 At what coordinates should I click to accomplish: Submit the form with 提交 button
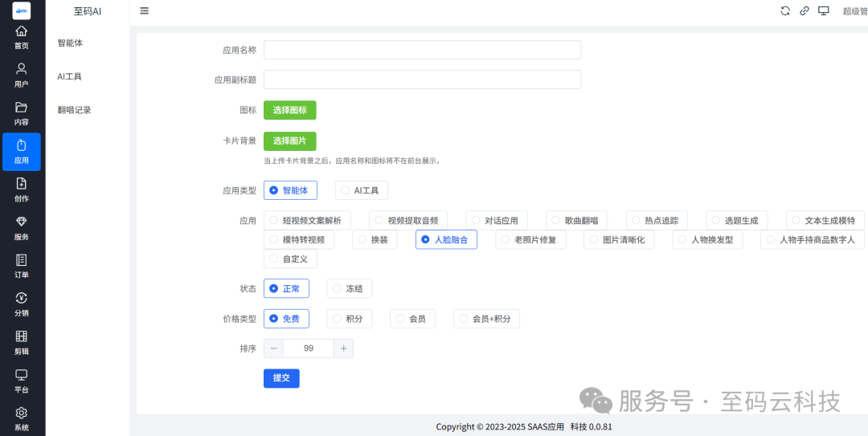coord(281,378)
